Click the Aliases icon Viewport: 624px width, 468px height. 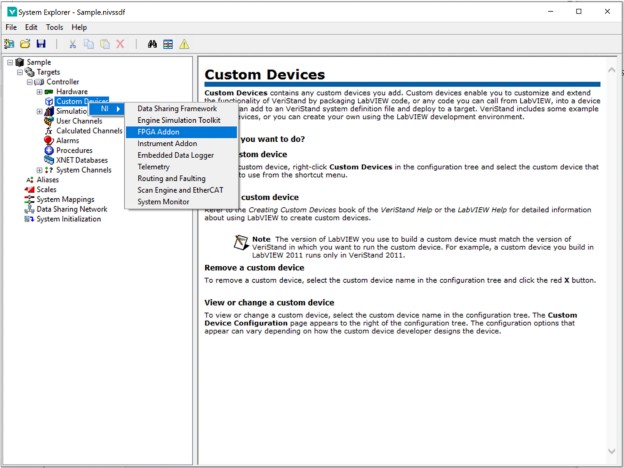click(x=29, y=180)
